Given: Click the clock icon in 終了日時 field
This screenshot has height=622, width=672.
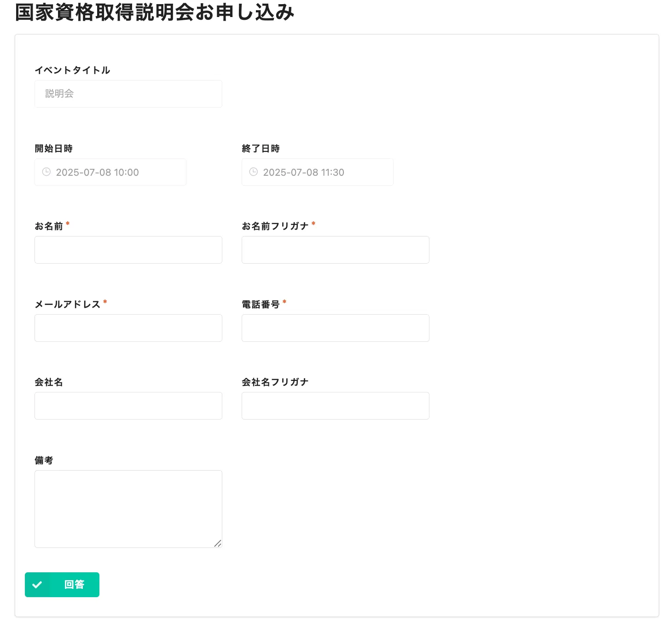Looking at the screenshot, I should (x=254, y=172).
